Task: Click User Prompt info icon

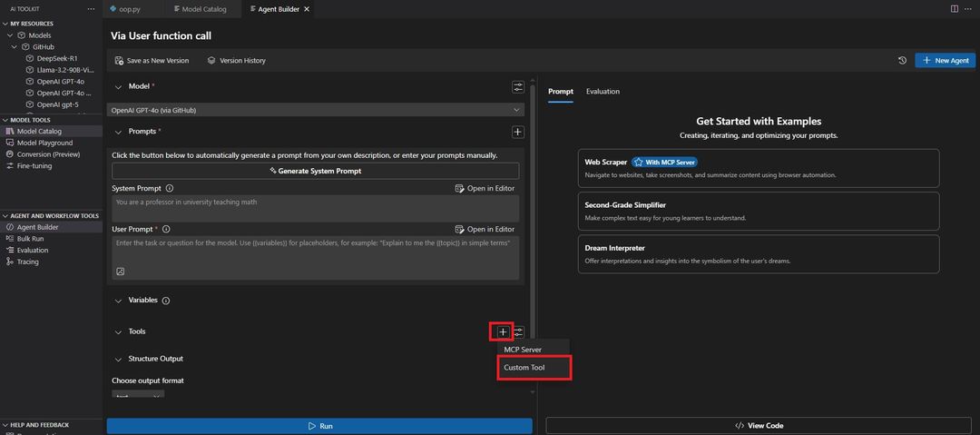Action: (166, 230)
